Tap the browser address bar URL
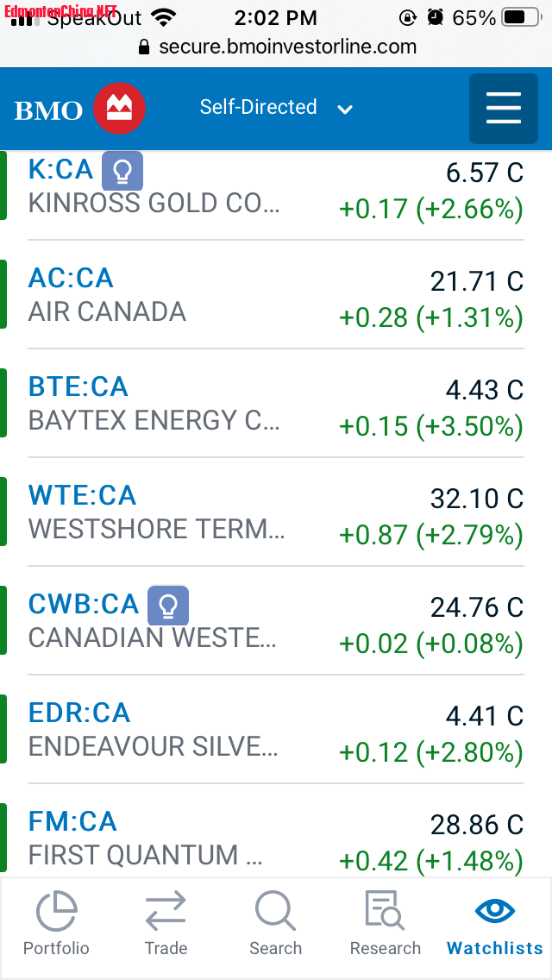 coord(286,47)
